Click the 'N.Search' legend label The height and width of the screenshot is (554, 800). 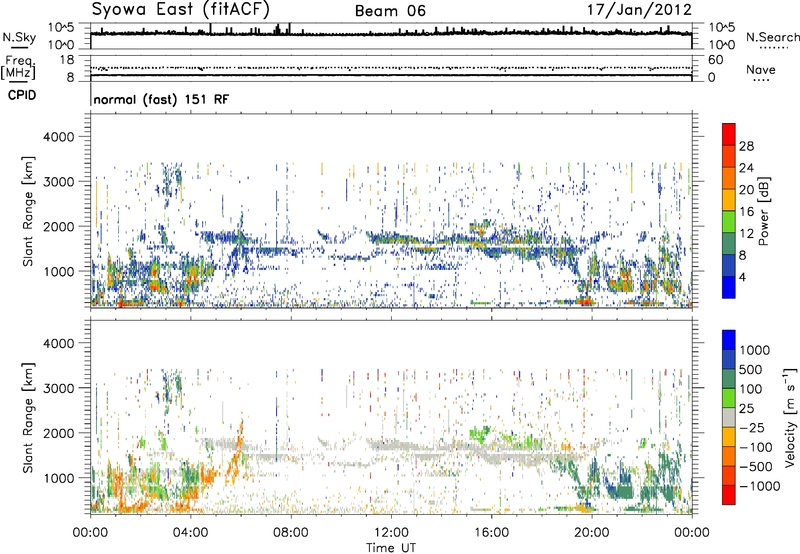[772, 37]
